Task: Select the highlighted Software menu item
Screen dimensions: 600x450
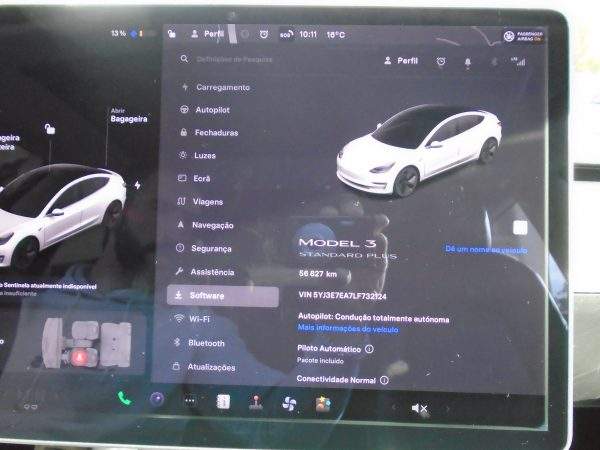Action: coord(223,296)
